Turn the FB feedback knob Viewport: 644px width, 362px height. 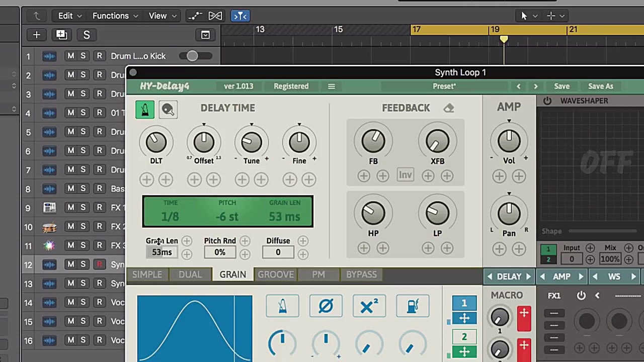pos(373,140)
